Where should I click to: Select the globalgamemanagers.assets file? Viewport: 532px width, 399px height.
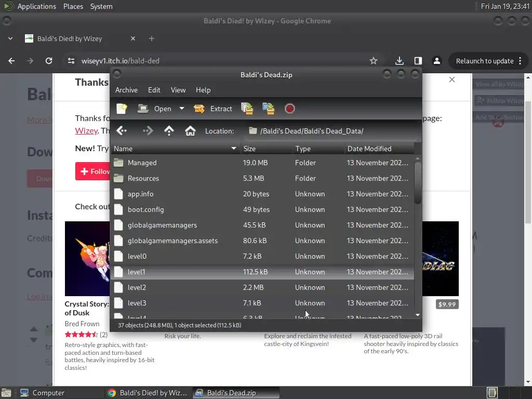pos(262,241)
